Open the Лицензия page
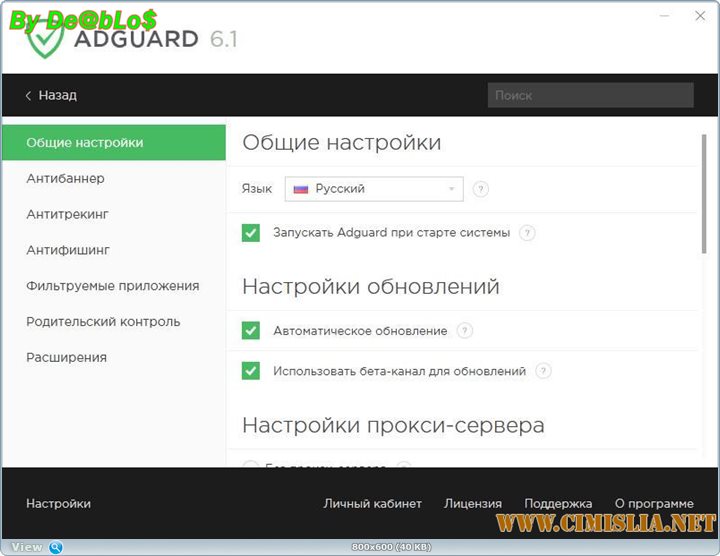720x556 pixels. pos(473,504)
